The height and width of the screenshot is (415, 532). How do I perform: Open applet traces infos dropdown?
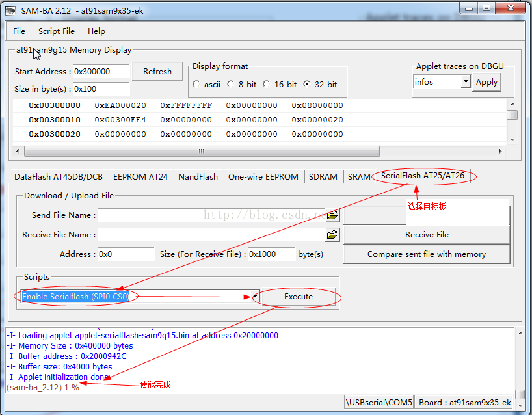pyautogui.click(x=466, y=81)
